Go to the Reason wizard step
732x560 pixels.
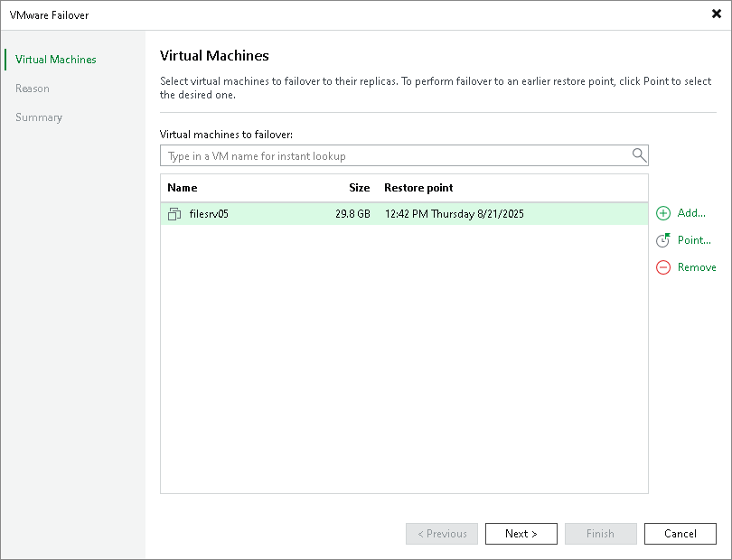pyautogui.click(x=33, y=89)
